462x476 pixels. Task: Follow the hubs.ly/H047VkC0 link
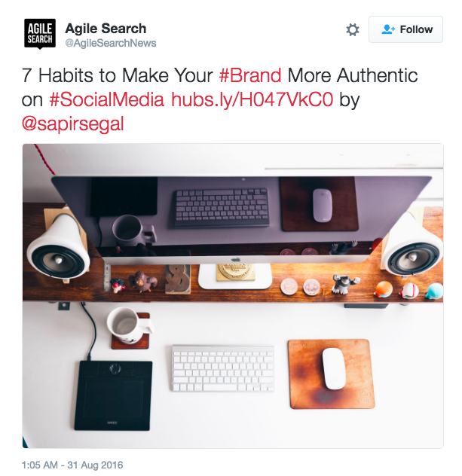click(252, 99)
